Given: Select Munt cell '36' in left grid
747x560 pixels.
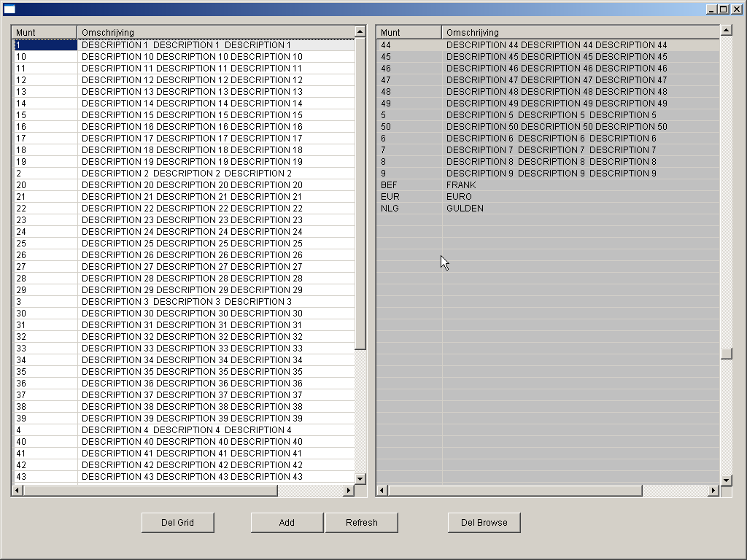Looking at the screenshot, I should coord(44,384).
